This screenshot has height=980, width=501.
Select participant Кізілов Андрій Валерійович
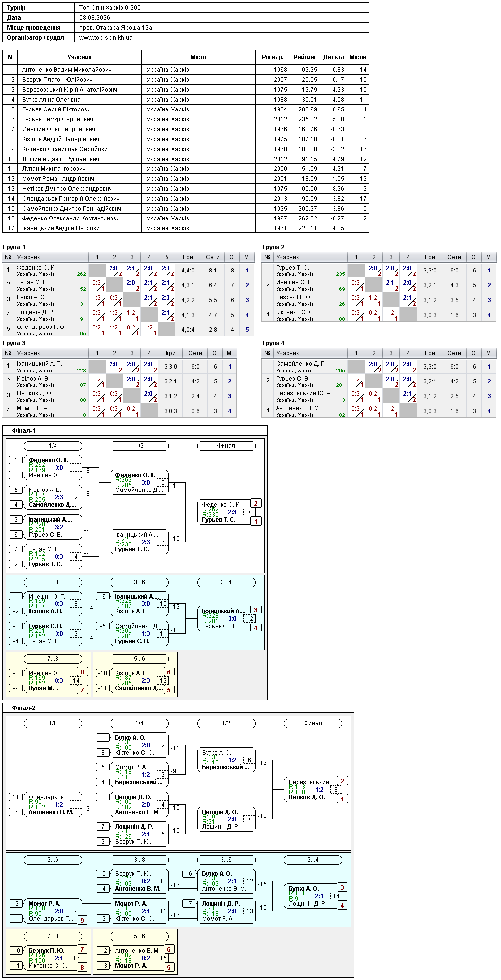point(60,139)
